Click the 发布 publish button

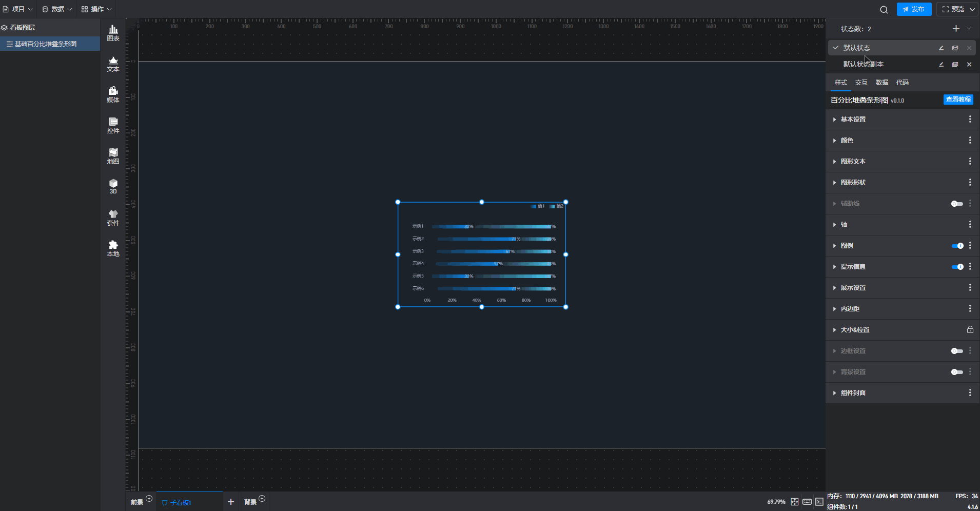pyautogui.click(x=914, y=9)
